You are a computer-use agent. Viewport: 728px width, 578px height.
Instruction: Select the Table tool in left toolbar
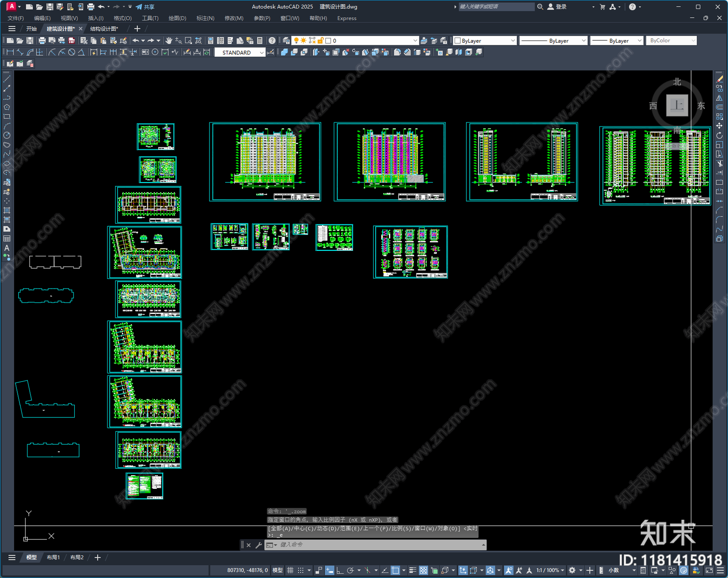7,238
